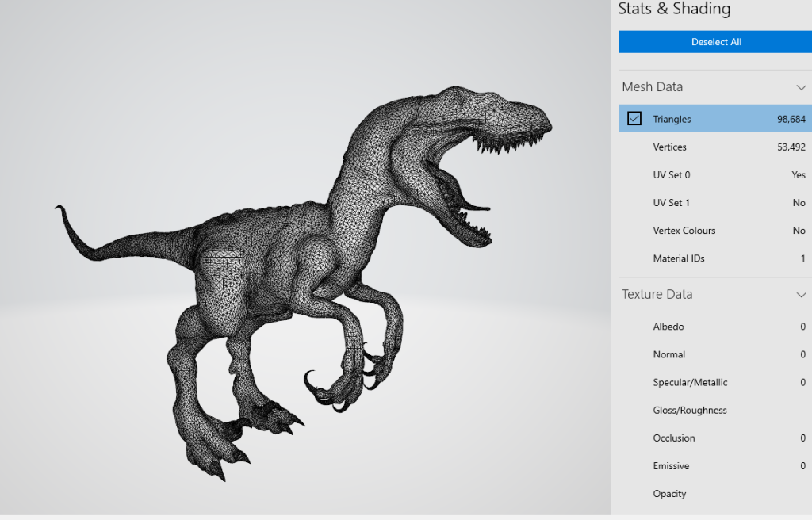Select the Vertex Colours row
Viewport: 812px width, 520px height.
(716, 231)
